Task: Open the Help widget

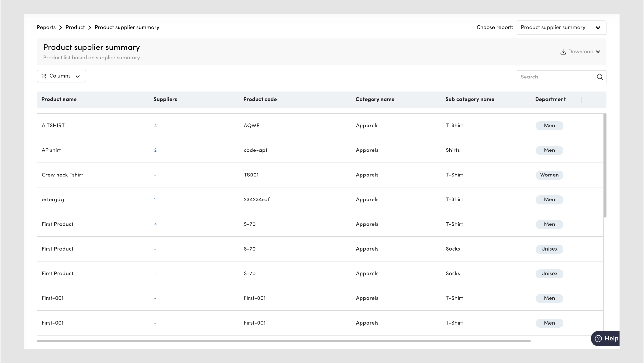Action: (606, 338)
